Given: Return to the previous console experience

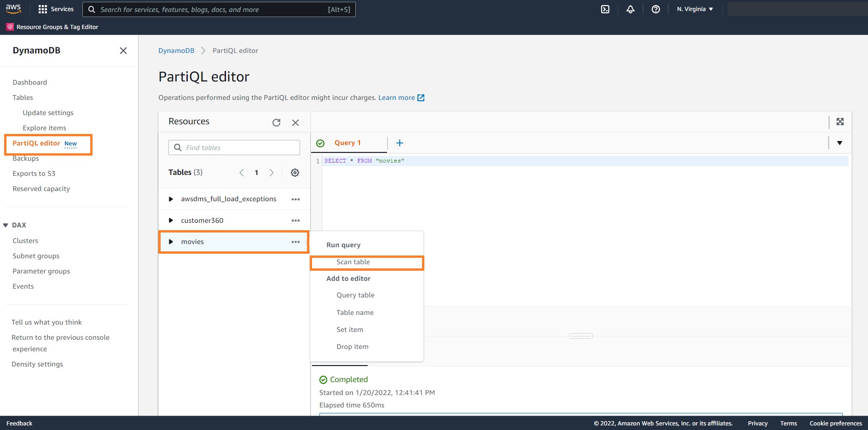Looking at the screenshot, I should (60, 343).
